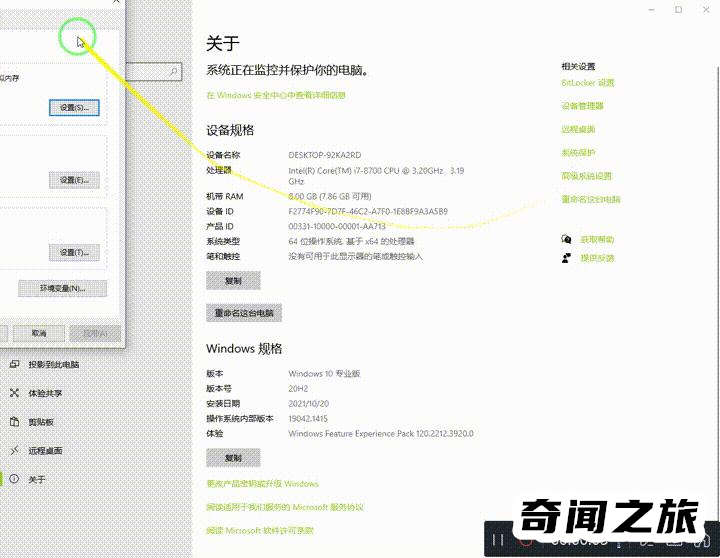The image size is (720, 558).
Task: Click the 相关设置 heading
Action: [x=578, y=67]
